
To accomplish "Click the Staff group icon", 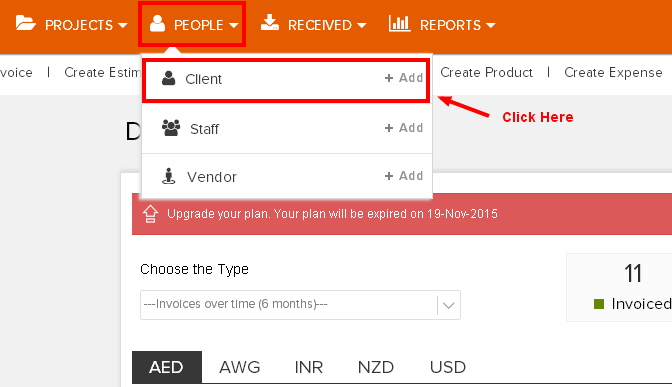I will point(171,128).
